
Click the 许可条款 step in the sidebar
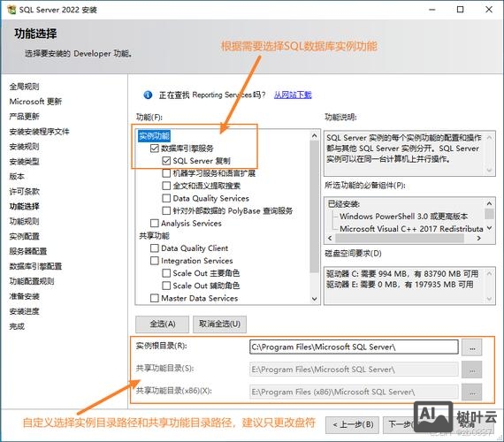24,191
